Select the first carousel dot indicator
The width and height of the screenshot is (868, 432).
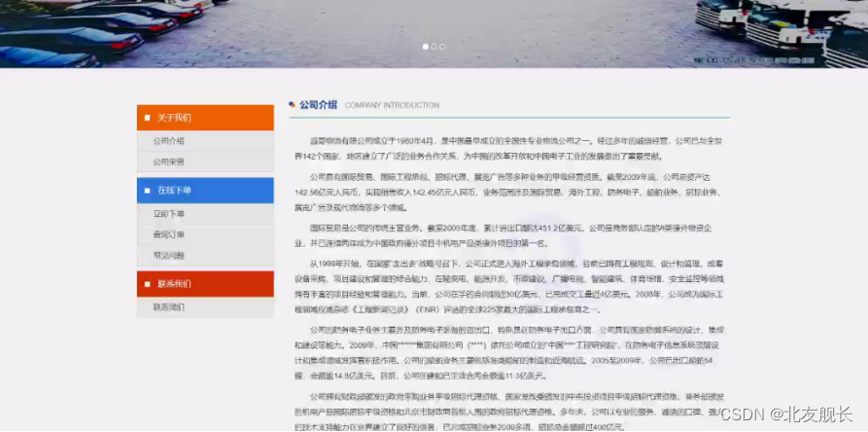click(425, 47)
